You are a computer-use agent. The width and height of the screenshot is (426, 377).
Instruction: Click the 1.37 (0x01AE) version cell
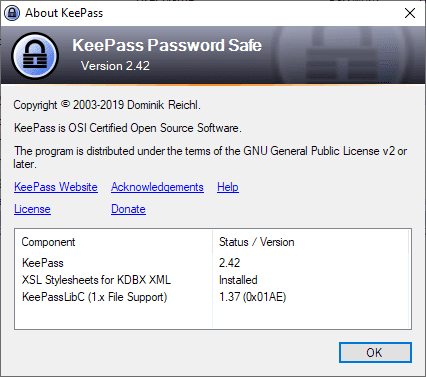[252, 297]
